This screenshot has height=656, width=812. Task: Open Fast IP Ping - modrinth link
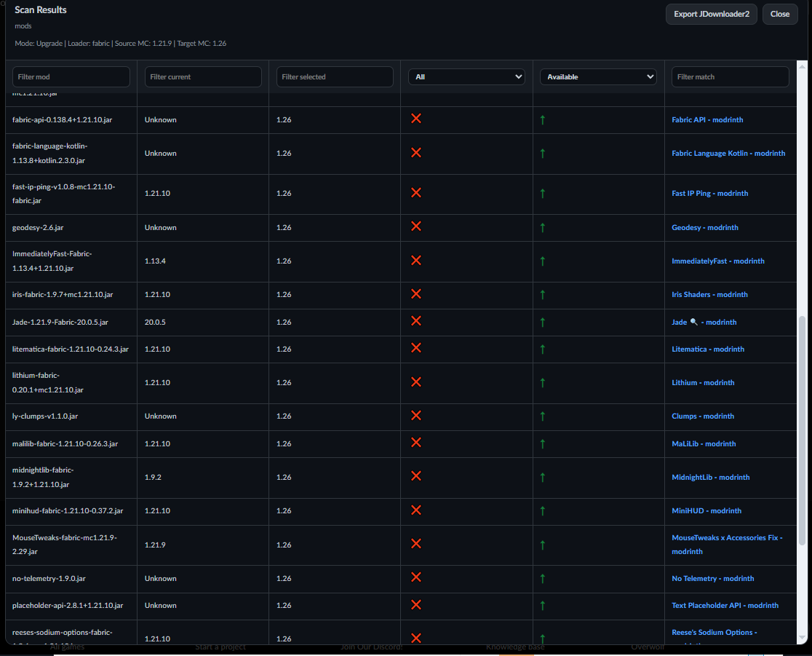[710, 193]
